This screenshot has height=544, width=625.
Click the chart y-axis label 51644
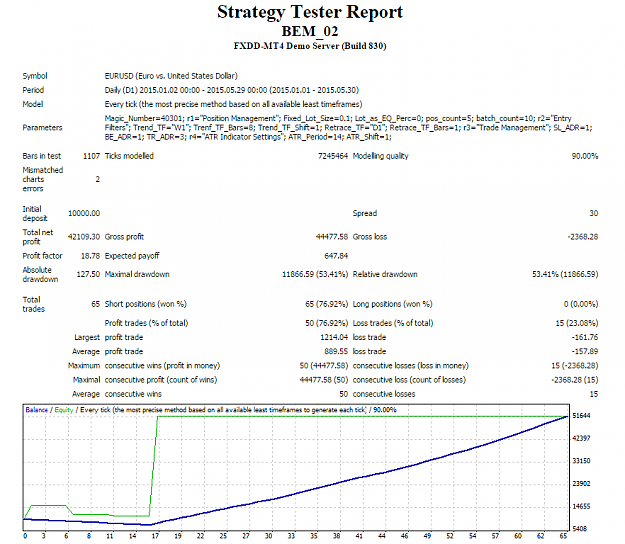point(581,416)
